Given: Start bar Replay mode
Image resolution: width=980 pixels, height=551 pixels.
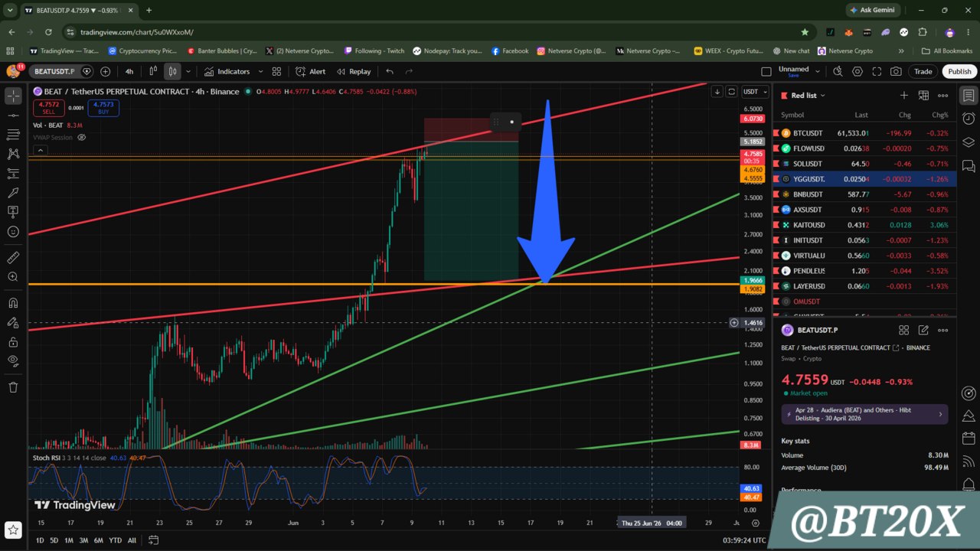Looking at the screenshot, I should pos(354,71).
